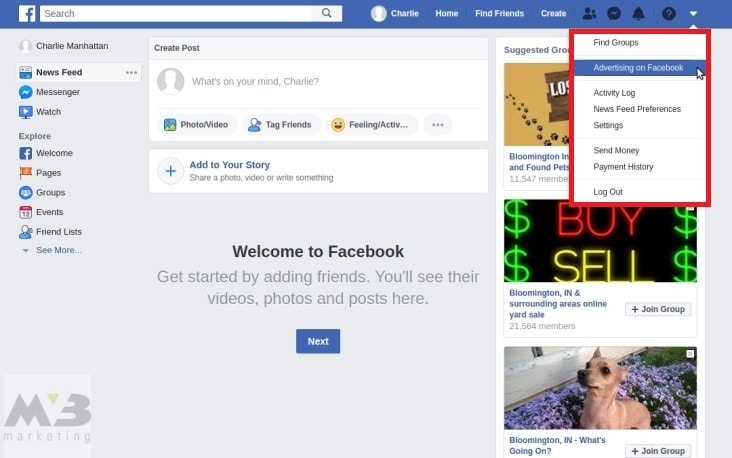Screen dimensions: 732x458
Task: Expand See More in Explore section
Action: [58, 250]
